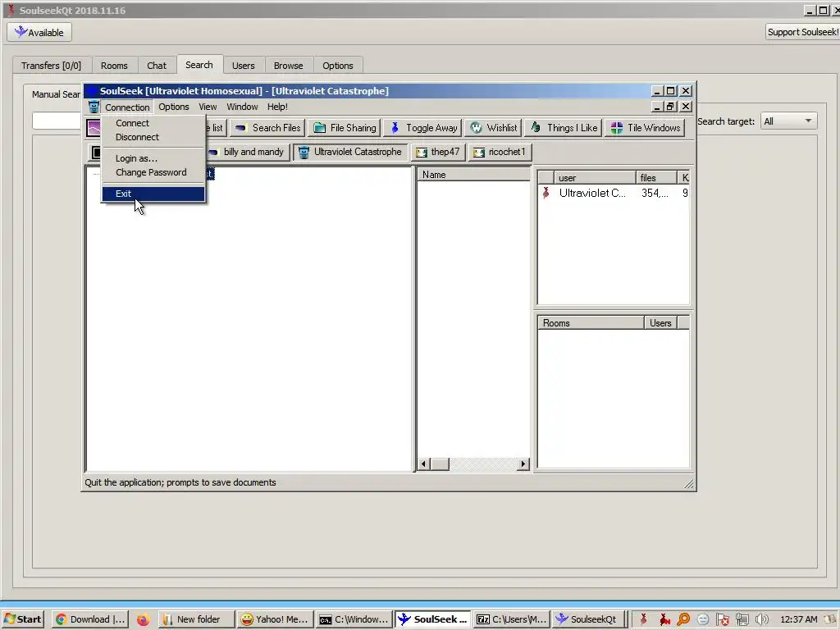
Task: Open the Browse tab in SoulseekQt
Action: (288, 66)
